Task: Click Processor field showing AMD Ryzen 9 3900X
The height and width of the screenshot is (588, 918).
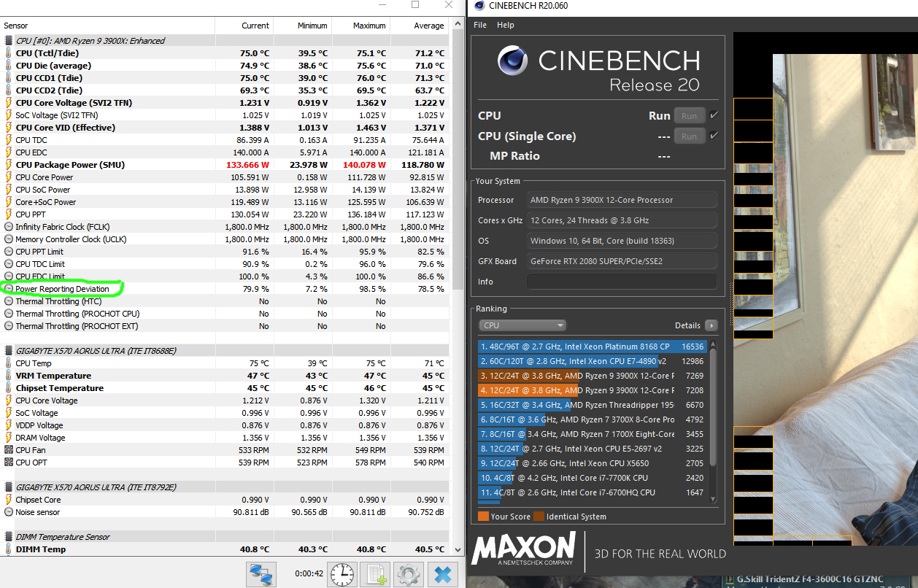Action: [x=622, y=200]
